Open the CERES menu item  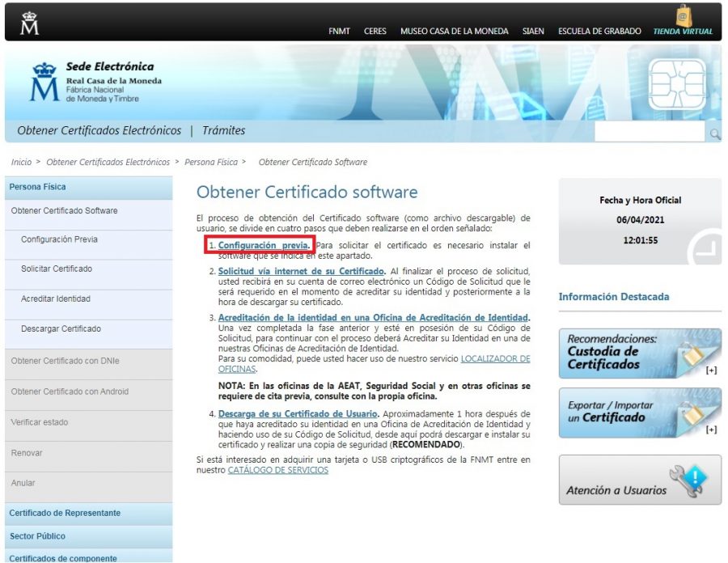click(x=375, y=32)
